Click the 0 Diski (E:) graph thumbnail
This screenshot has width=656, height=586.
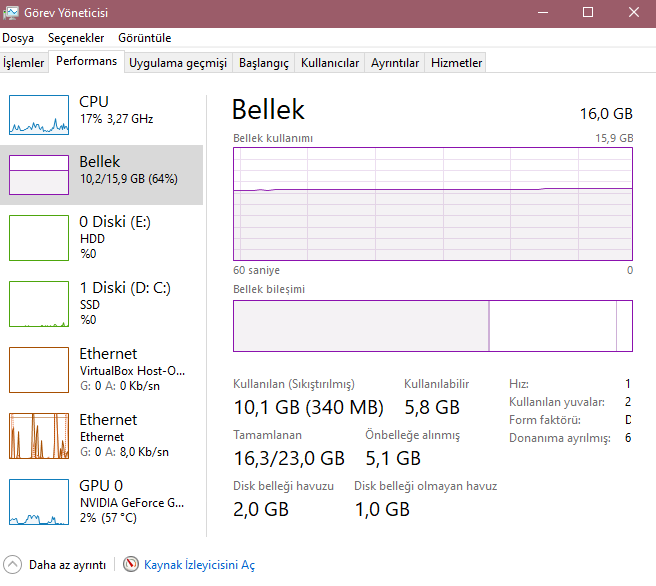[x=39, y=238]
